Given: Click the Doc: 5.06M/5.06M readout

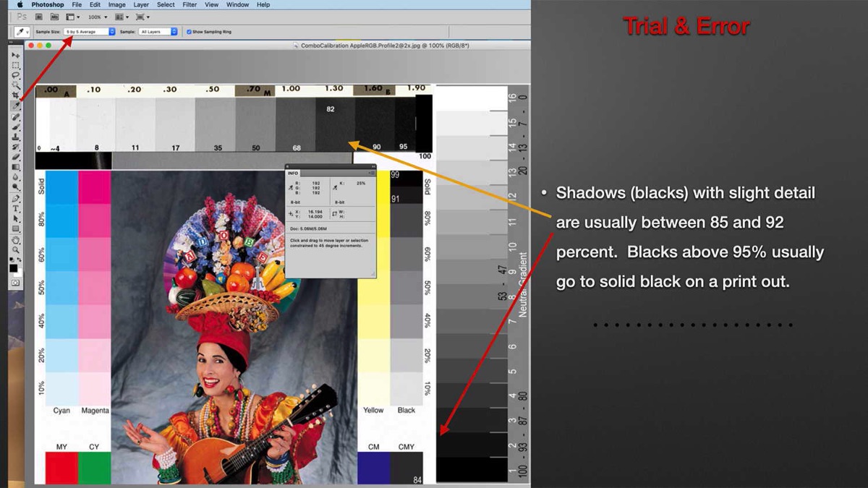Looking at the screenshot, I should click(308, 228).
